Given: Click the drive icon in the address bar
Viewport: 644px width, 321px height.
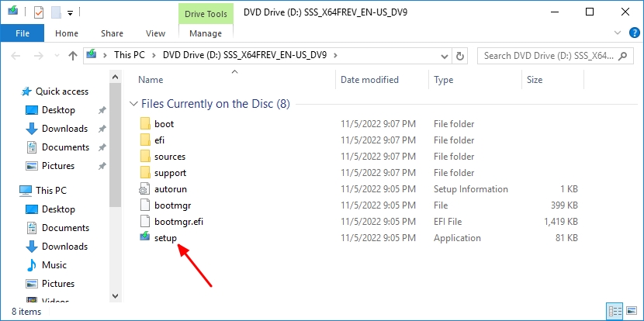Looking at the screenshot, I should [92, 54].
